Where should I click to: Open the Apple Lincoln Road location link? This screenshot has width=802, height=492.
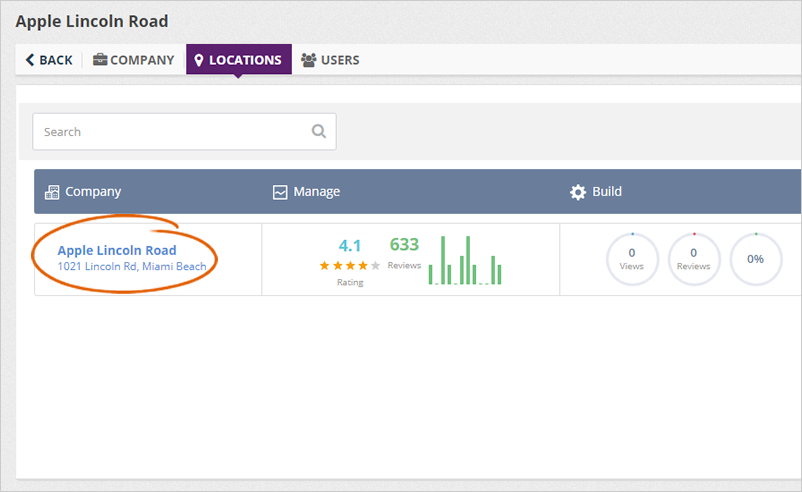[x=117, y=250]
